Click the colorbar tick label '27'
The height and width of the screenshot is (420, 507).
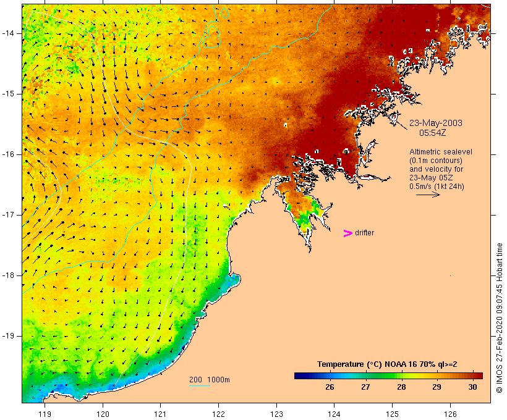click(x=365, y=387)
